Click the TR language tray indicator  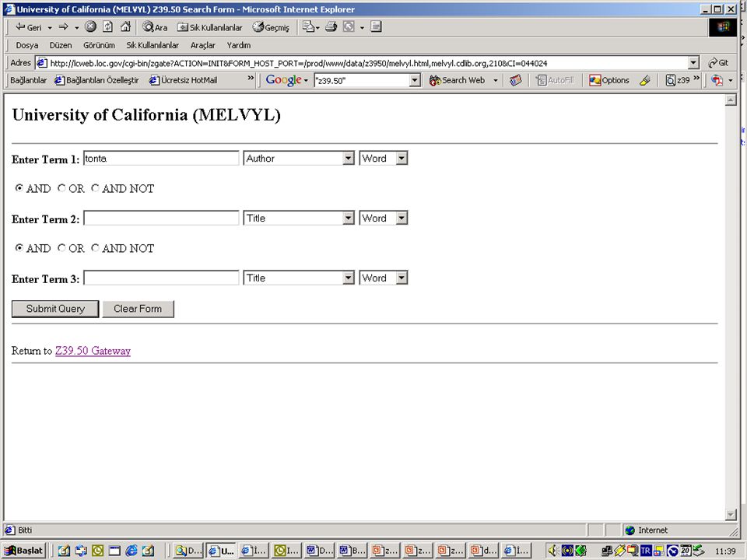point(645,551)
